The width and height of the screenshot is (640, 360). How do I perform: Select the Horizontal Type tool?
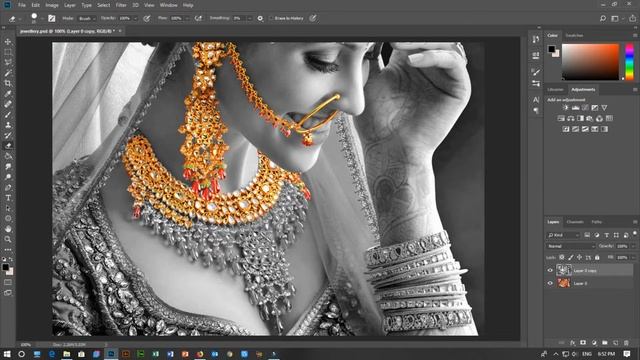click(x=8, y=198)
